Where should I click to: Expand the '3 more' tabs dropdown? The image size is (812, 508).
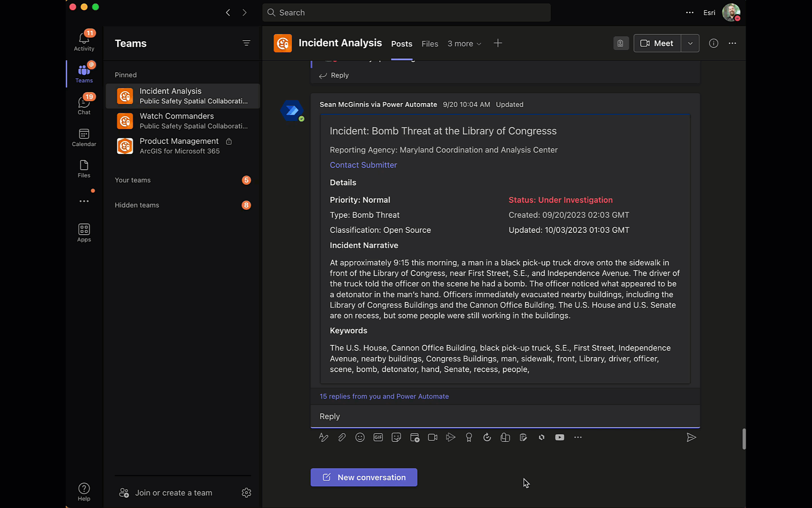tap(464, 44)
